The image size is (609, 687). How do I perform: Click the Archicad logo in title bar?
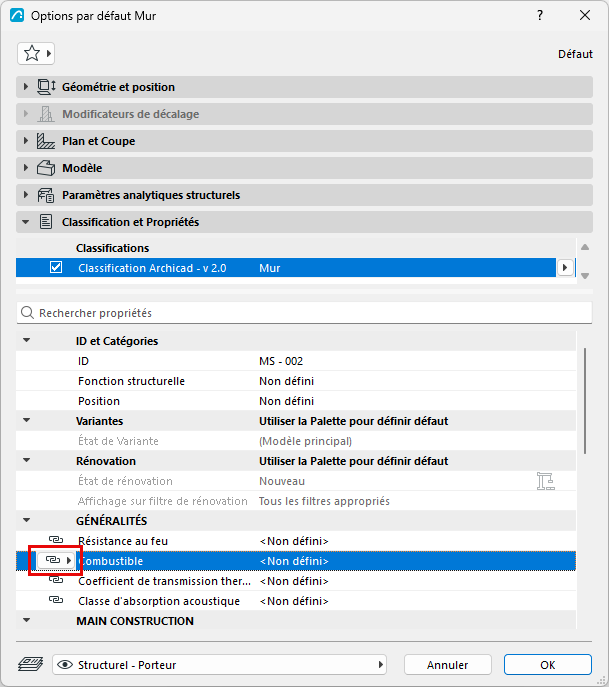(17, 15)
